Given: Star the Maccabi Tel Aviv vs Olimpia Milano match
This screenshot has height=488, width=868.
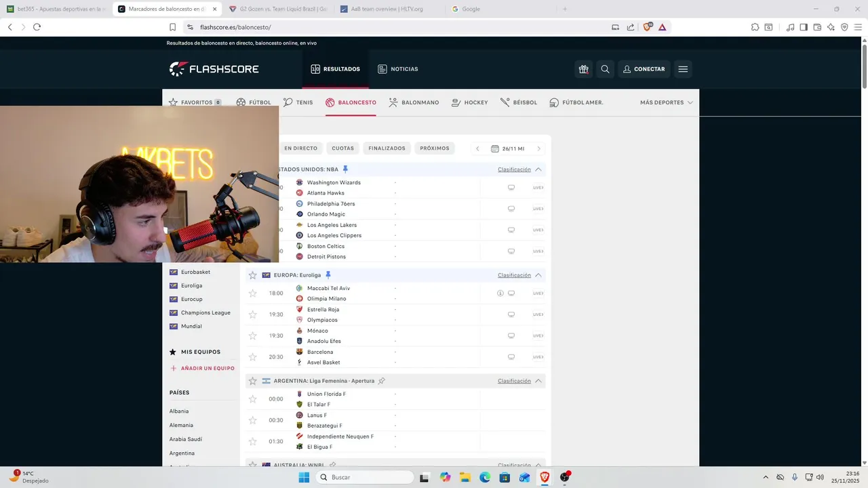Looking at the screenshot, I should point(253,293).
